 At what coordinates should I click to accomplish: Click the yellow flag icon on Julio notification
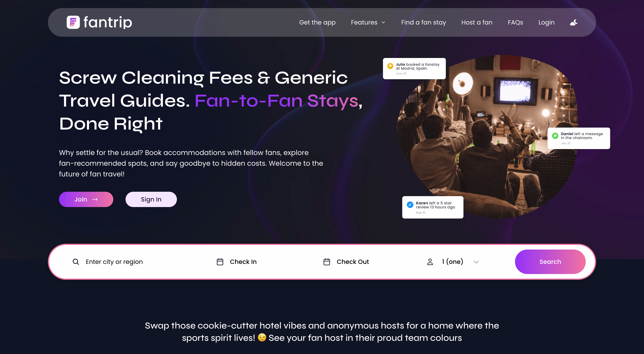point(390,66)
